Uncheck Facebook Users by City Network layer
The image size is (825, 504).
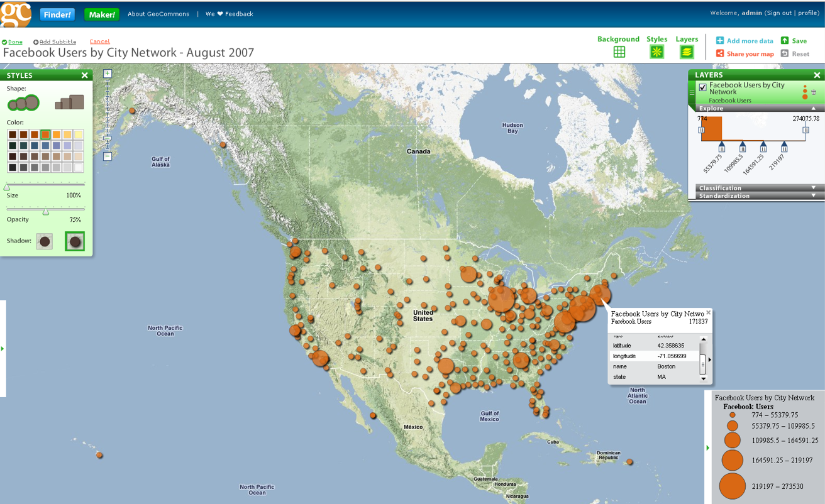tap(703, 88)
